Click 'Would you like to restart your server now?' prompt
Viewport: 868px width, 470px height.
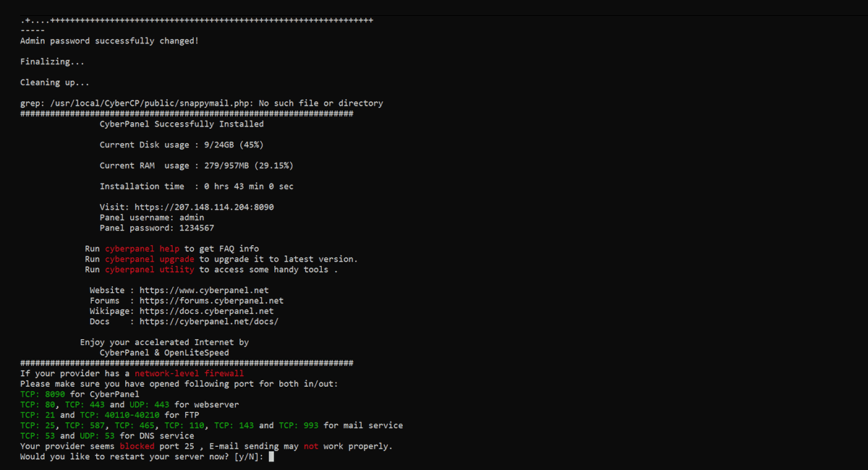click(x=142, y=457)
